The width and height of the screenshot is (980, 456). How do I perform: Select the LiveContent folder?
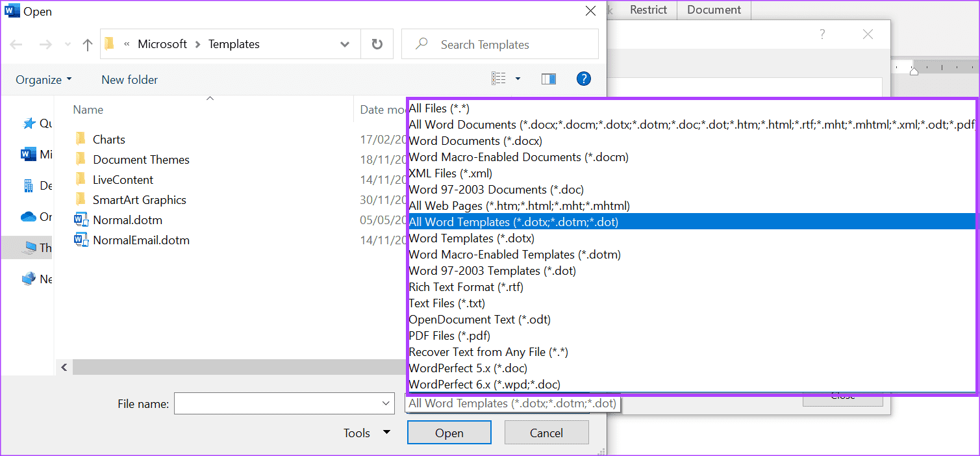point(123,179)
